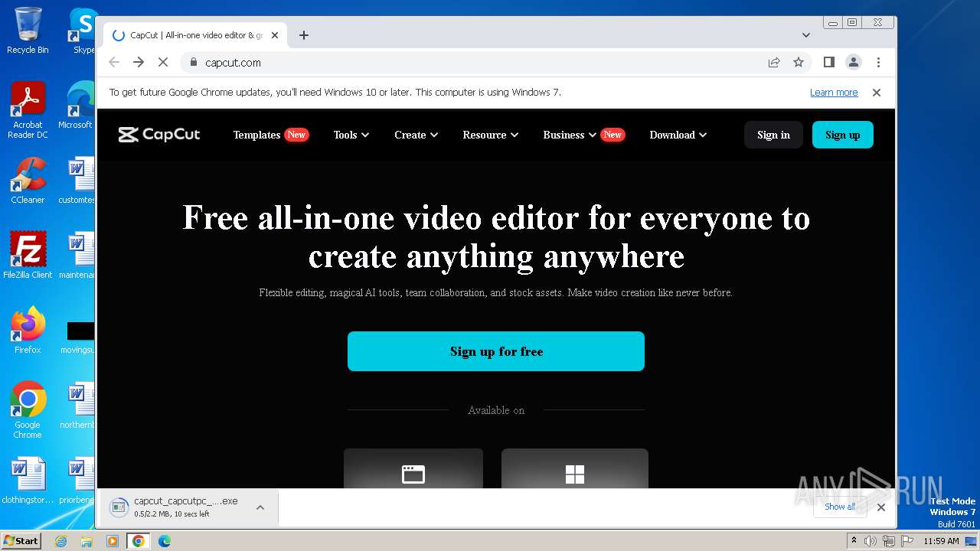This screenshot has width=980, height=551.
Task: Click the volume speaker tray icon
Action: tap(871, 541)
